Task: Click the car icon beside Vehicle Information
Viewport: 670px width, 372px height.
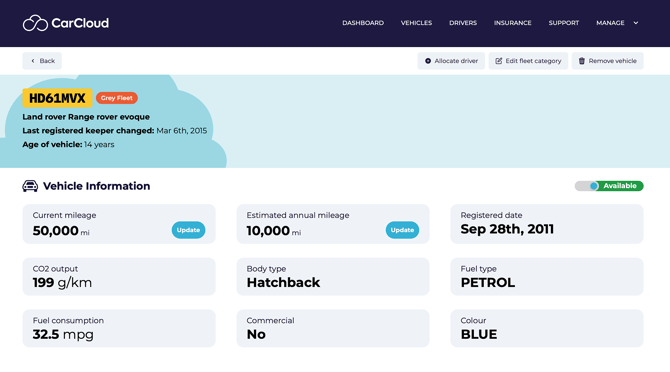Action: tap(30, 186)
